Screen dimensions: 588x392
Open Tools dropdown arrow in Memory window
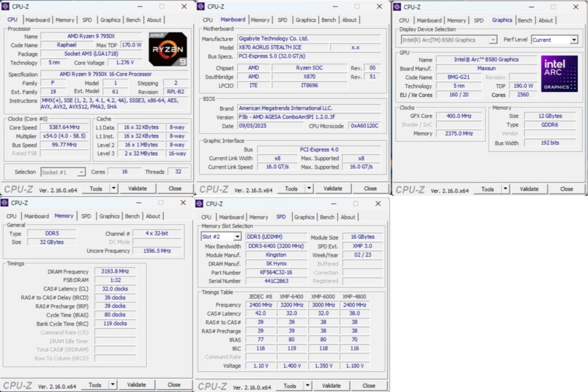[x=113, y=385]
